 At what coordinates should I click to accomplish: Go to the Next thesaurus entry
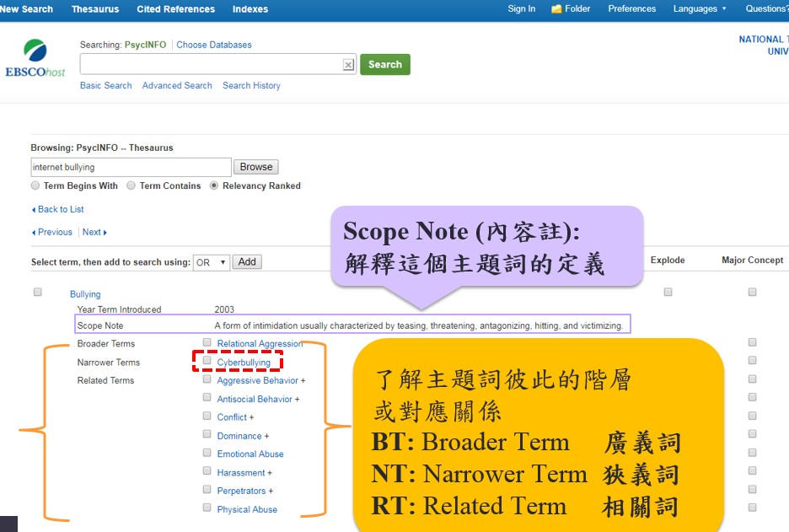point(94,232)
